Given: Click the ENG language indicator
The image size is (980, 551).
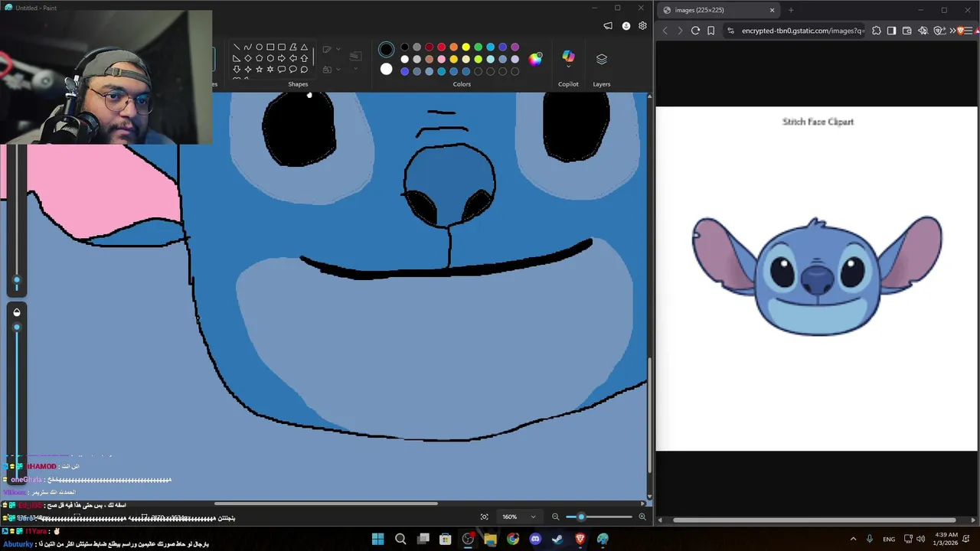Looking at the screenshot, I should coord(889,540).
